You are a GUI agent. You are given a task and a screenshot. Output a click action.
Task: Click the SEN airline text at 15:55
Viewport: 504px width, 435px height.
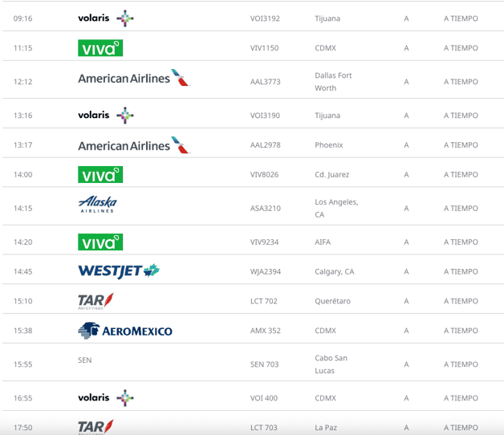(85, 360)
